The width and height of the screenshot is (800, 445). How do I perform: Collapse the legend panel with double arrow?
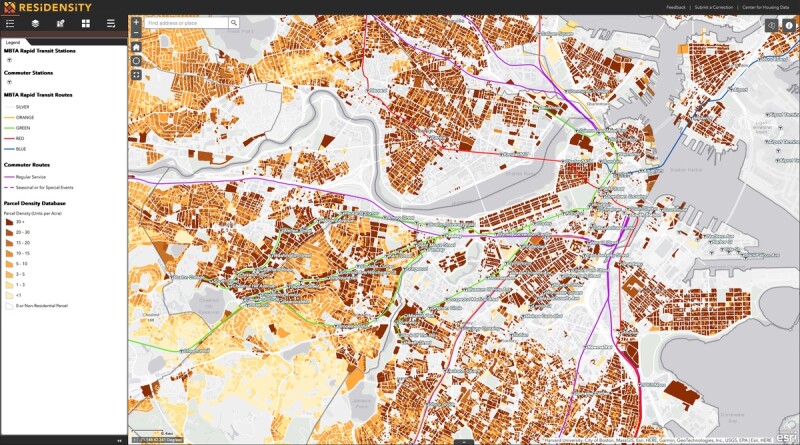(x=119, y=441)
